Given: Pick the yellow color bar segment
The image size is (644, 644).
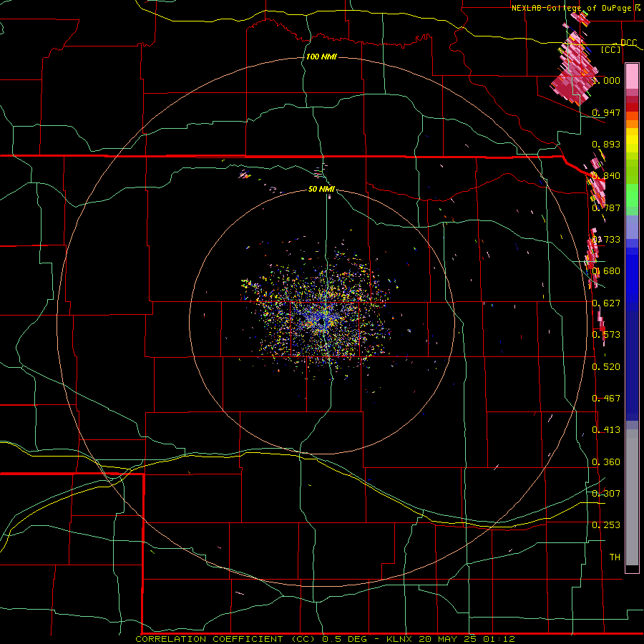Looking at the screenshot, I should (632, 141).
